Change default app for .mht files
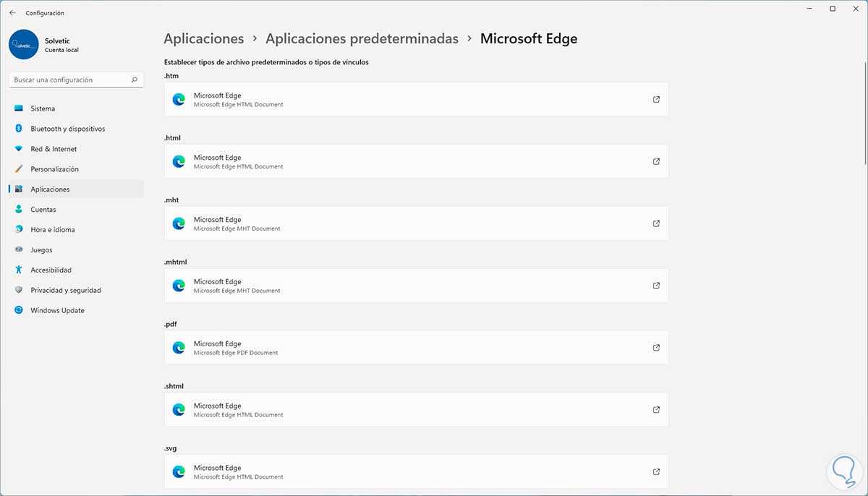868x496 pixels. point(416,223)
